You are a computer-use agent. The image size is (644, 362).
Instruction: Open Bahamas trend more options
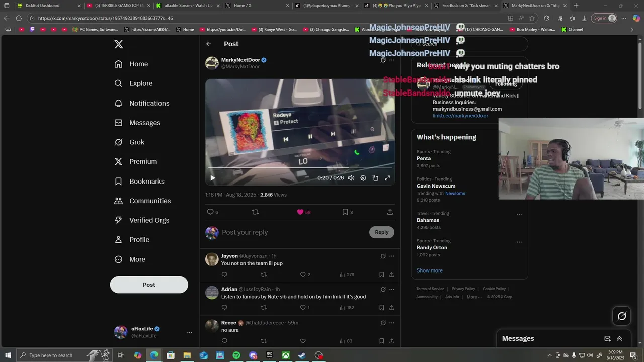coord(519,214)
